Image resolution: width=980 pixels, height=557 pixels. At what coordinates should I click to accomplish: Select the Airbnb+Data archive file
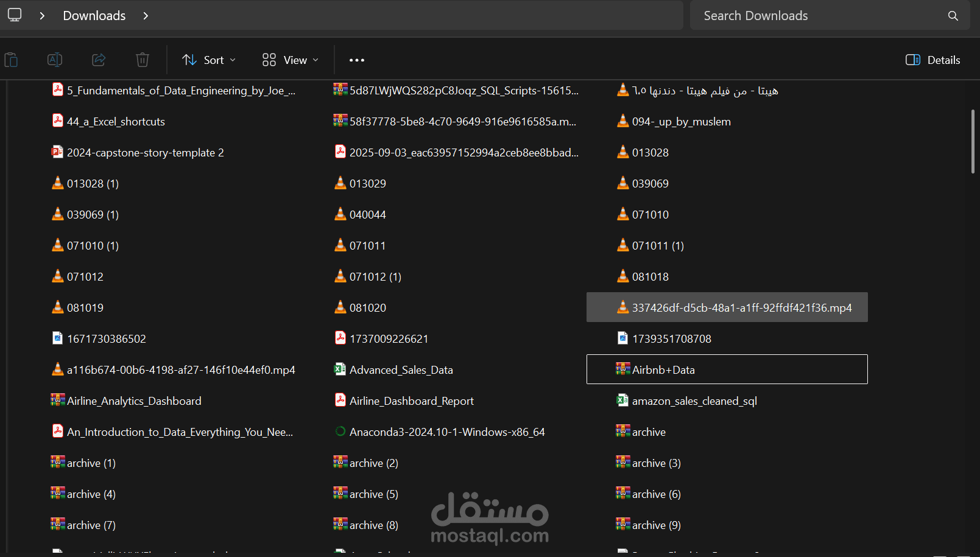coord(663,370)
